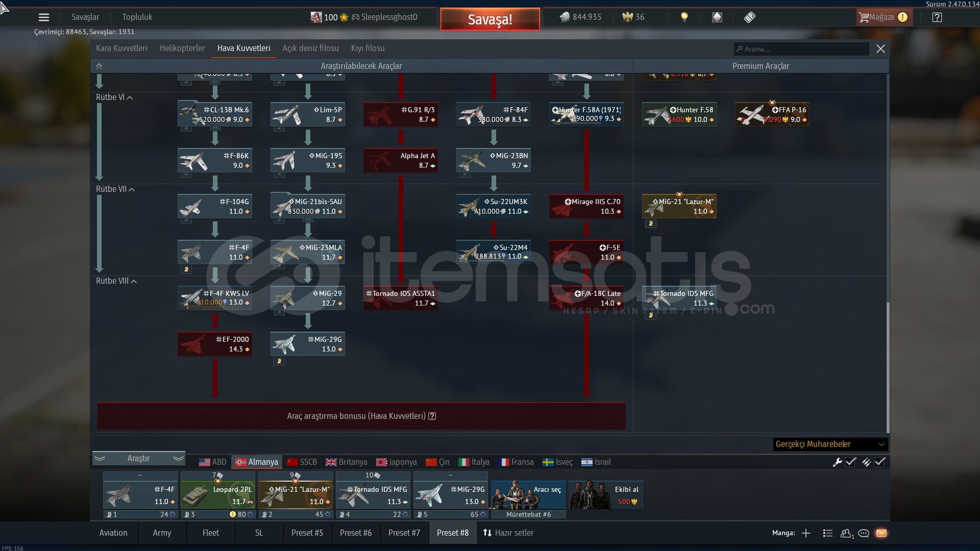Click the player avatar icon

[x=316, y=17]
